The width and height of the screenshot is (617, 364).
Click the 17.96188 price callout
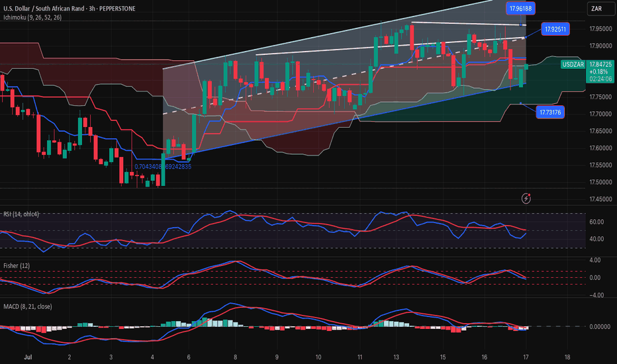pyautogui.click(x=520, y=8)
